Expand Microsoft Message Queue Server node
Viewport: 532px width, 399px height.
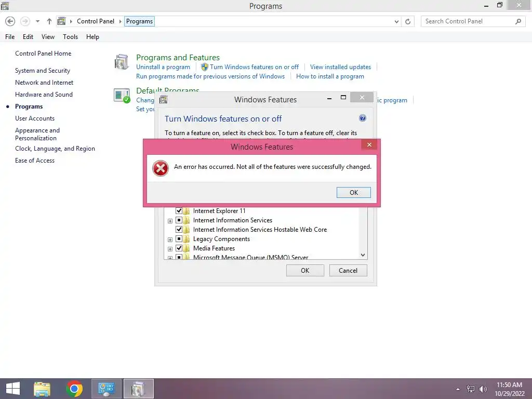[170, 258]
